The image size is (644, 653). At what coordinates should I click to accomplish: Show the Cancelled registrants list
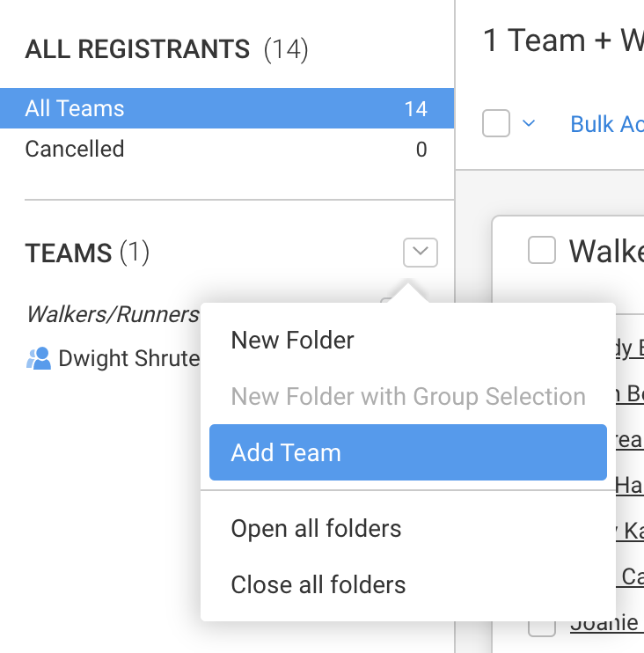75,150
